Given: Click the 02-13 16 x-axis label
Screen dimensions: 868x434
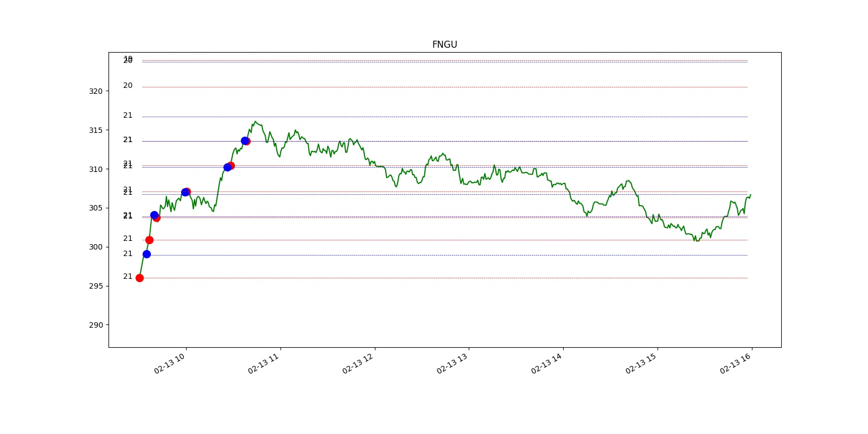Looking at the screenshot, I should point(736,363).
